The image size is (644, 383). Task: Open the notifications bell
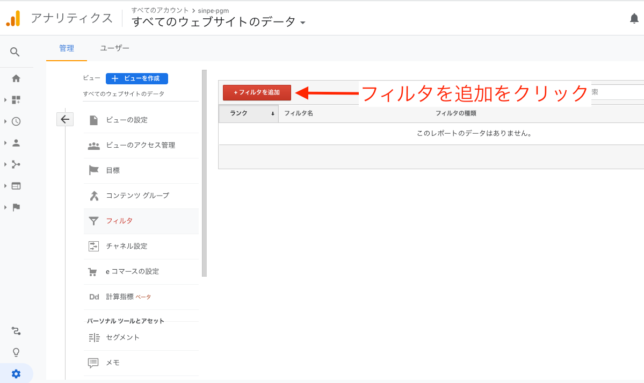(634, 18)
